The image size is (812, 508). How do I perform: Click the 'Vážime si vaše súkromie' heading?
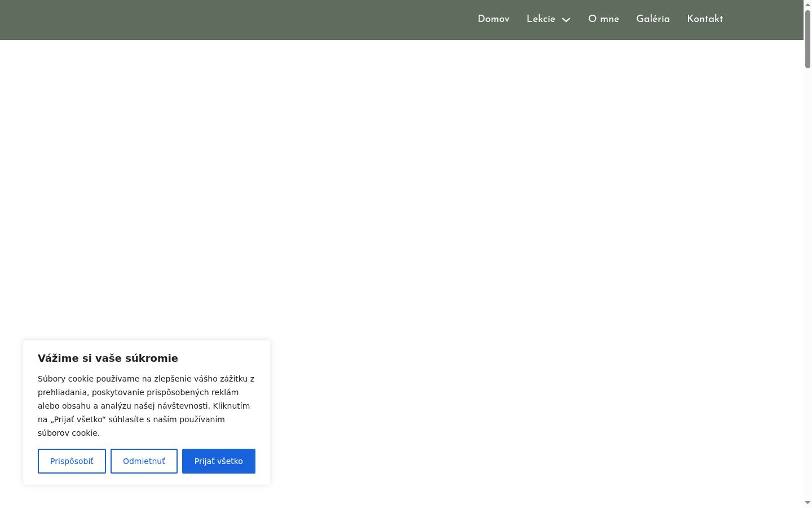point(108,358)
